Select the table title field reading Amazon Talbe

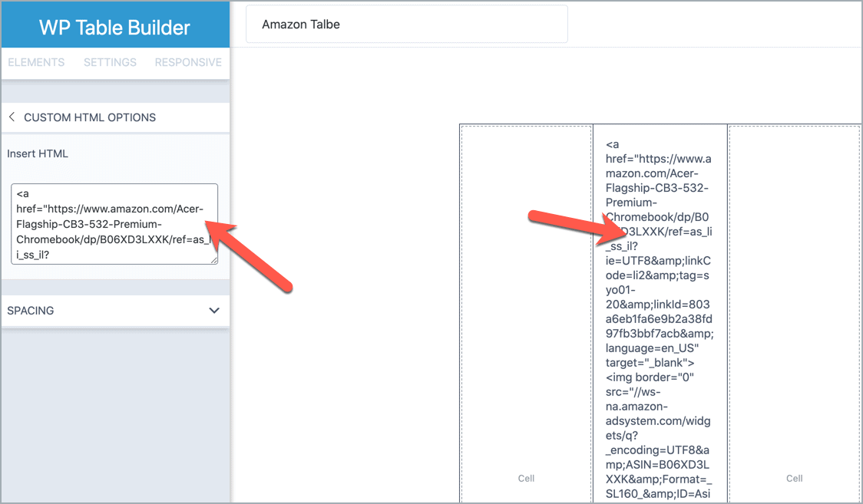(406, 24)
